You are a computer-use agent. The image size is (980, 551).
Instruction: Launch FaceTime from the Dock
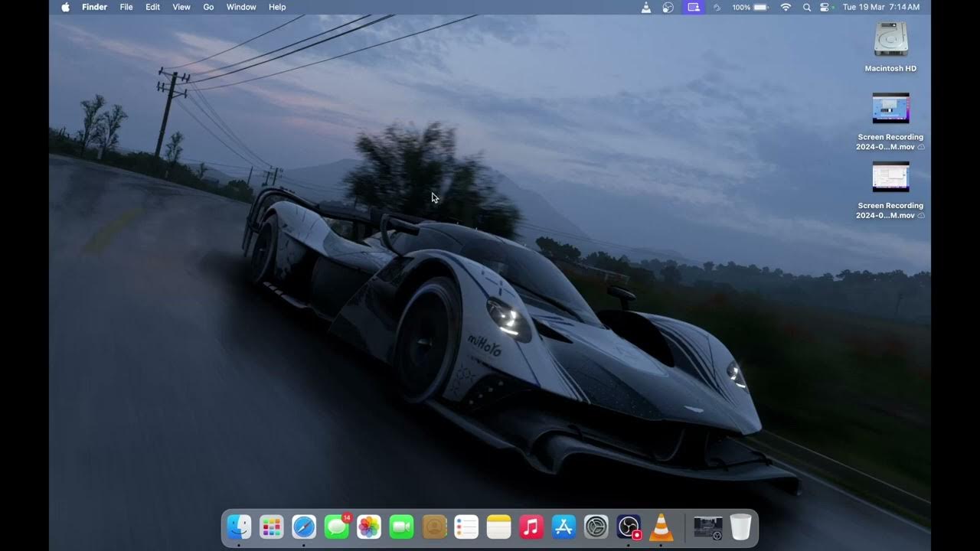(x=401, y=527)
